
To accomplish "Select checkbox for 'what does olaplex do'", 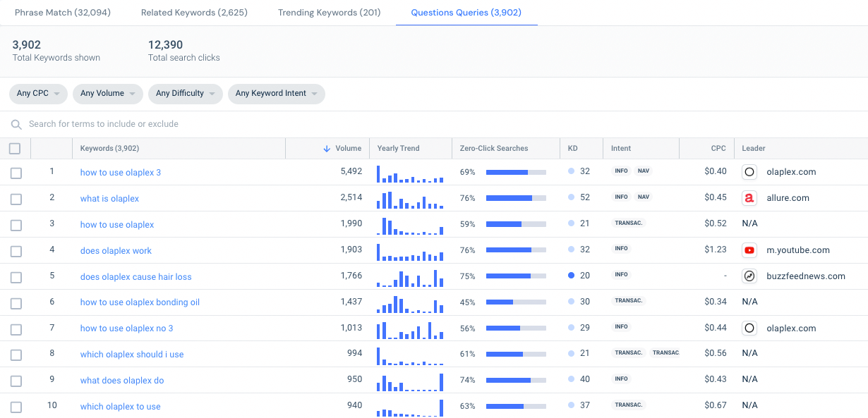I will [x=16, y=381].
